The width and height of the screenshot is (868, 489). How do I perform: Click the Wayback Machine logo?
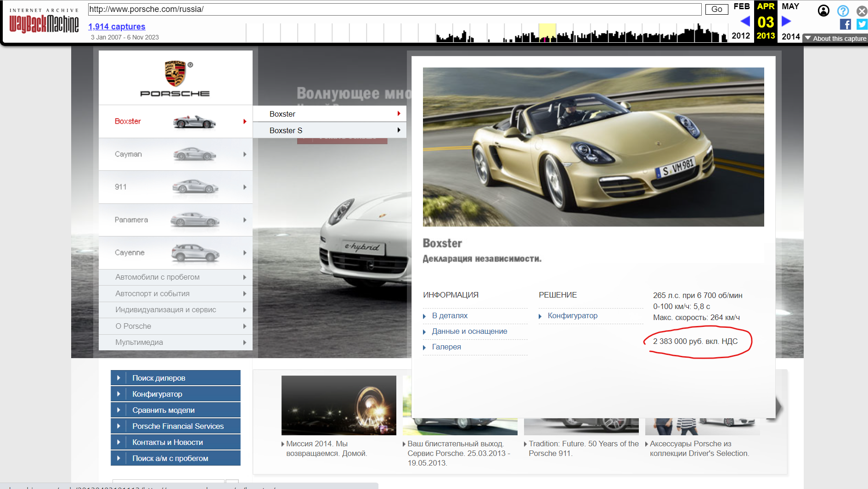(x=44, y=21)
